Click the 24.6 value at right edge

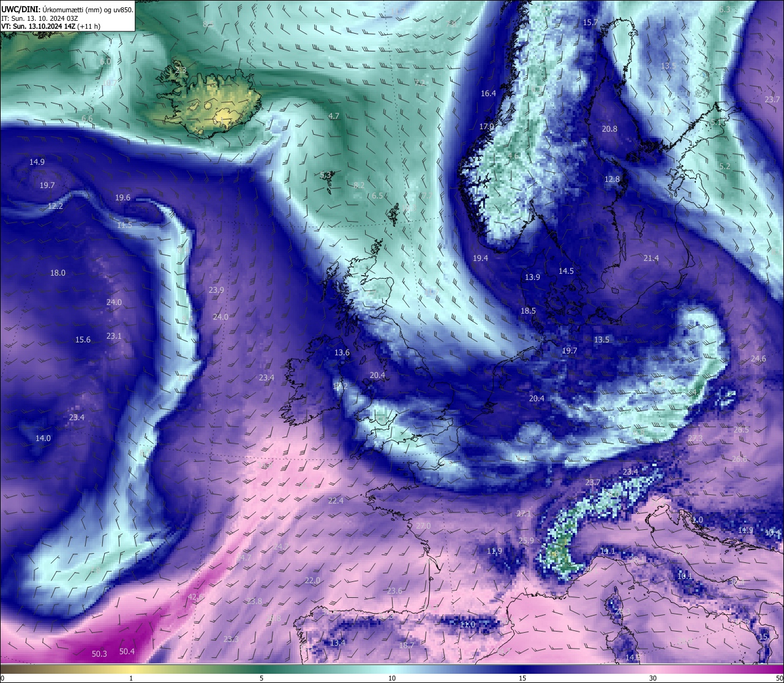click(758, 358)
